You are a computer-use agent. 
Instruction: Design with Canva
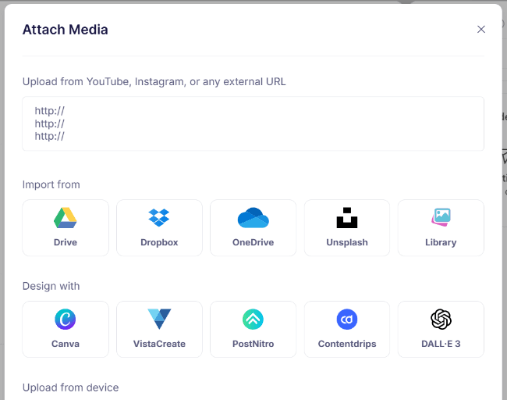pos(65,329)
